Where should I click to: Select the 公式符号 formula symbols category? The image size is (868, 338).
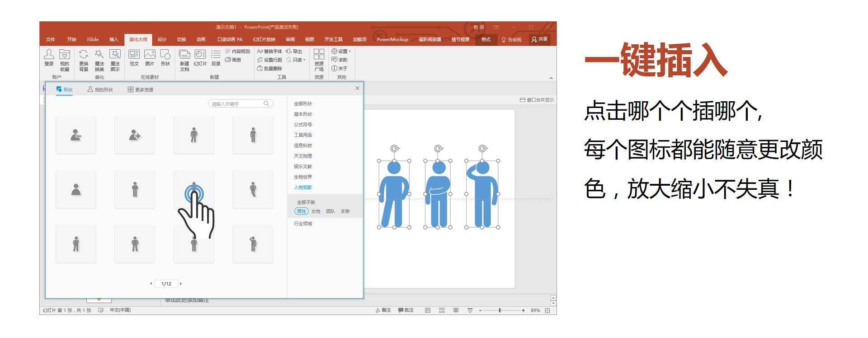point(303,125)
